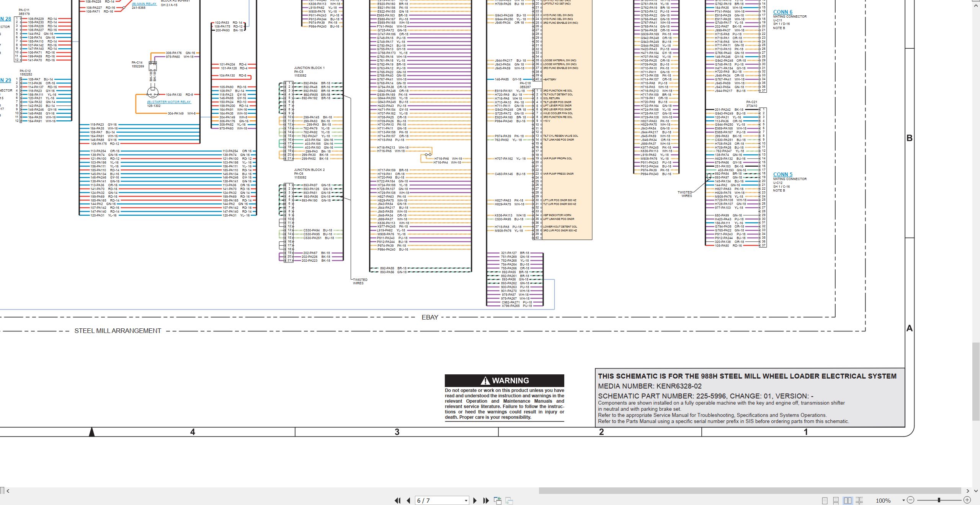Open the CONN 6 link
This screenshot has height=505, width=980.
coord(782,12)
